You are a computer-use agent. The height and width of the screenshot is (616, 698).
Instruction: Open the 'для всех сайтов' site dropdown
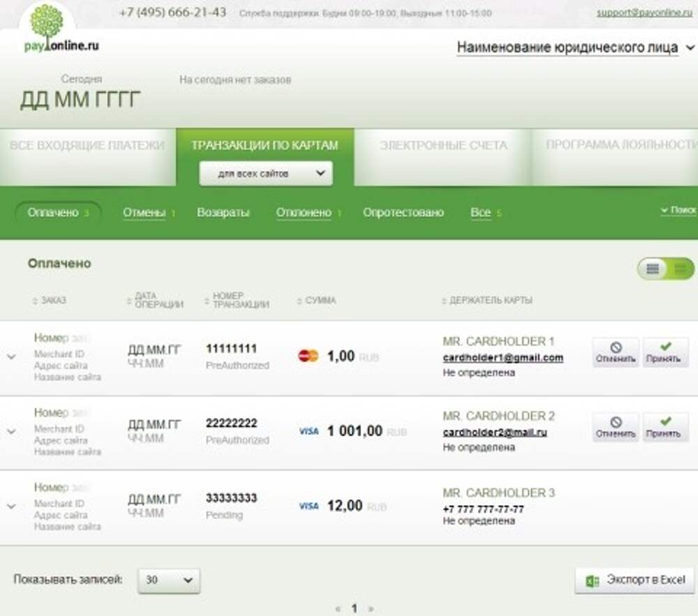265,174
